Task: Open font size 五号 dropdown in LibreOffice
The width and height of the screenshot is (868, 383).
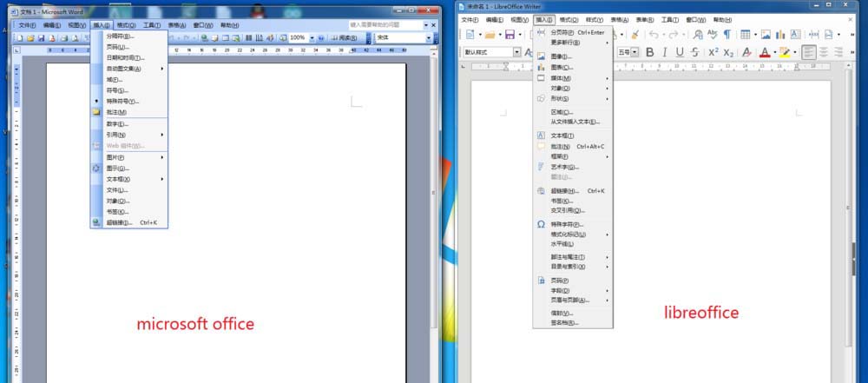Action: point(635,52)
